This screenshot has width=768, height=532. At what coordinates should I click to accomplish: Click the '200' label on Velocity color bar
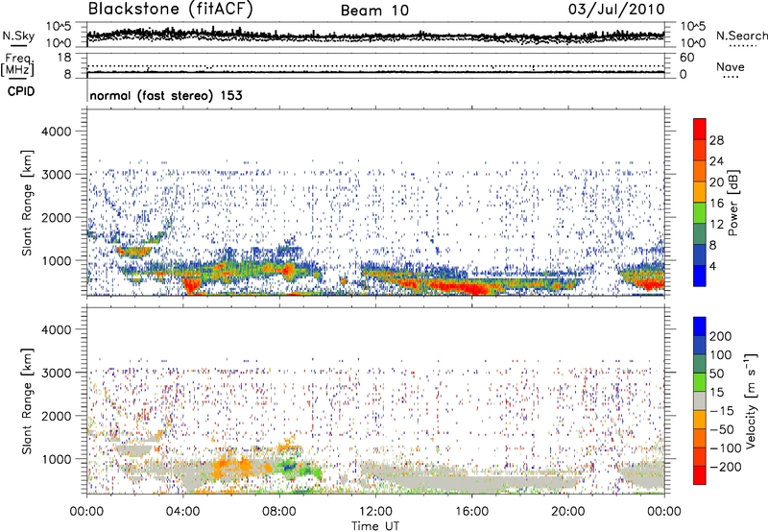pos(721,336)
